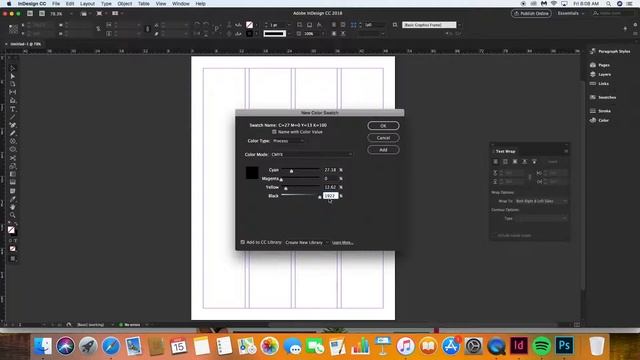This screenshot has width=640, height=360.
Task: Open the Contour Options Type dropdown
Action: coord(541,218)
